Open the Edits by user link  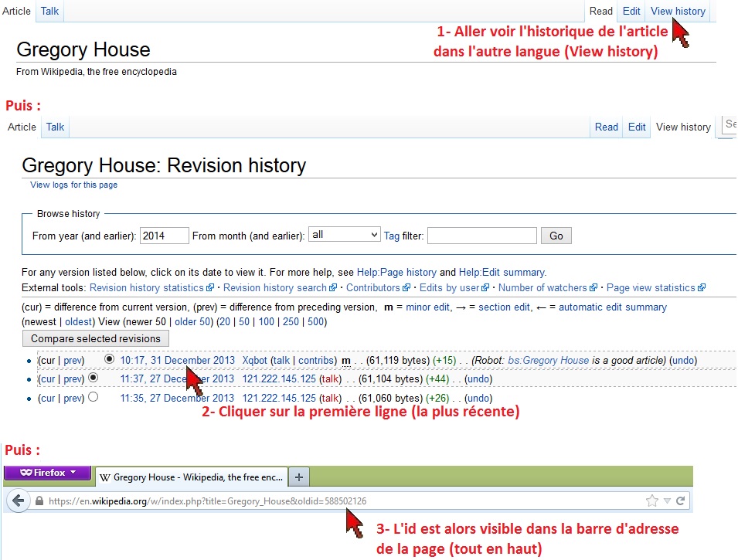(x=454, y=287)
